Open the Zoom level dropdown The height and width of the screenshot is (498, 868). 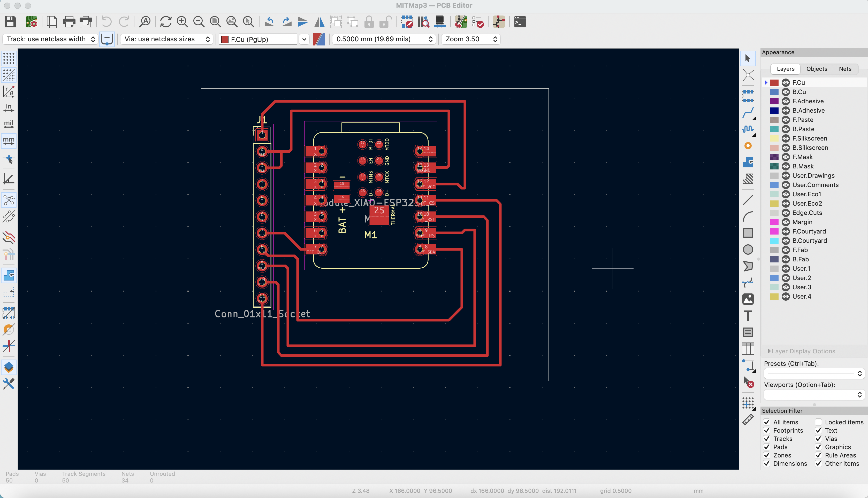471,39
